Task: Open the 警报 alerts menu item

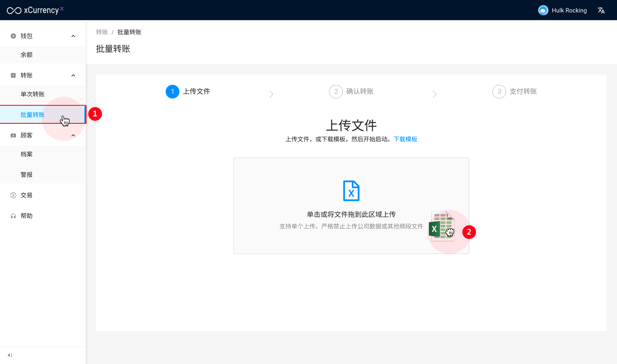Action: coord(27,175)
